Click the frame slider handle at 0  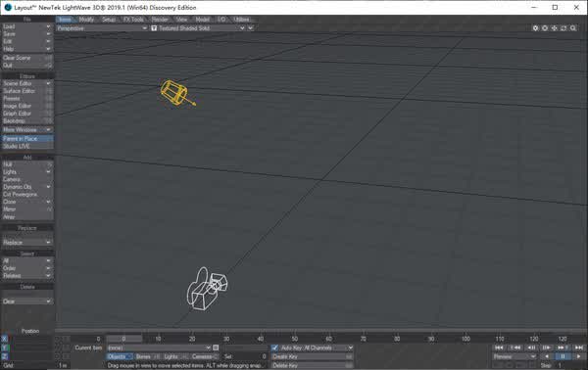(x=124, y=339)
